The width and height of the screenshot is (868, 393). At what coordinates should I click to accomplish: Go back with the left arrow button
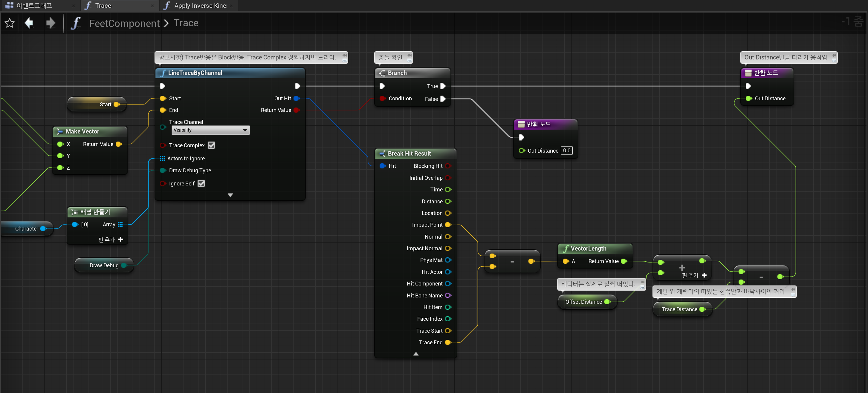click(x=29, y=23)
